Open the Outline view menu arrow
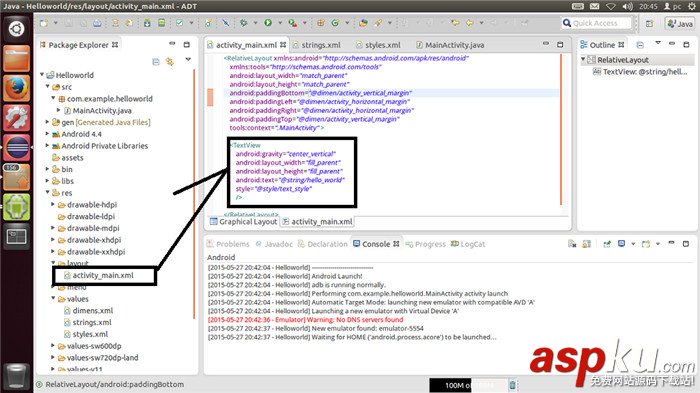Screen dimensions: 700x393 [x=658, y=43]
